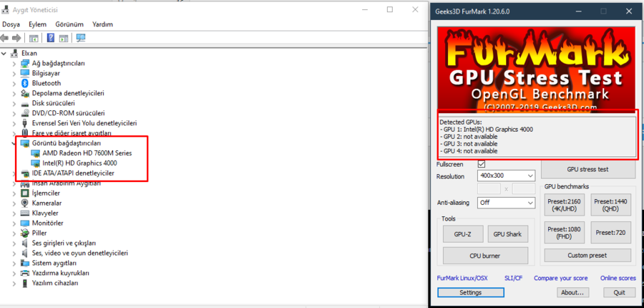Select the Bluetooth category icon
The image size is (644, 308).
click(26, 83)
